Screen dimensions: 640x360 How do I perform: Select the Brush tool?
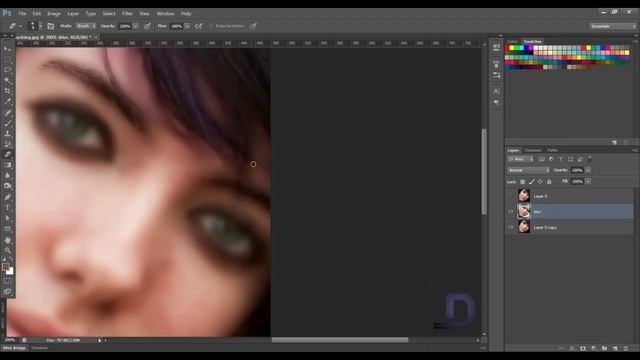[x=7, y=123]
